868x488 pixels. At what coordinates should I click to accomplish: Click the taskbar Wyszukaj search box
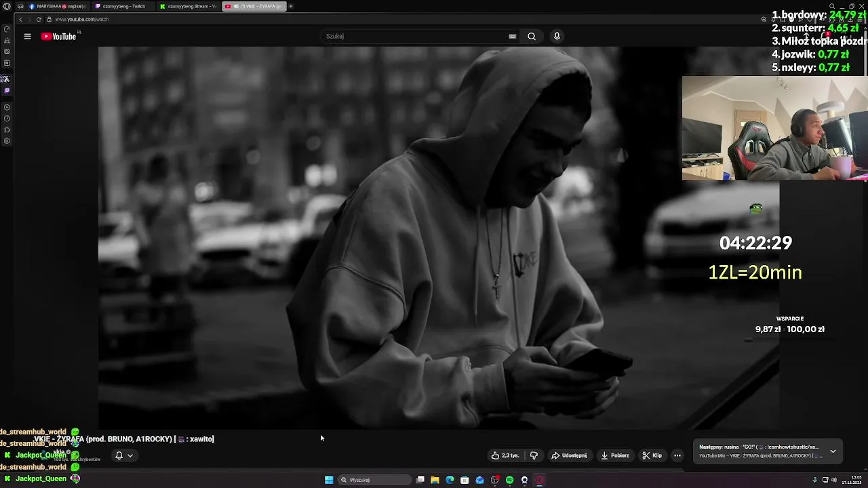pos(375,480)
